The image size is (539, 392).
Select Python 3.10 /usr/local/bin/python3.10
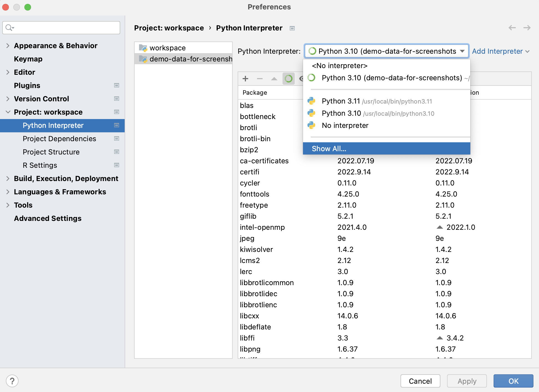click(x=387, y=113)
